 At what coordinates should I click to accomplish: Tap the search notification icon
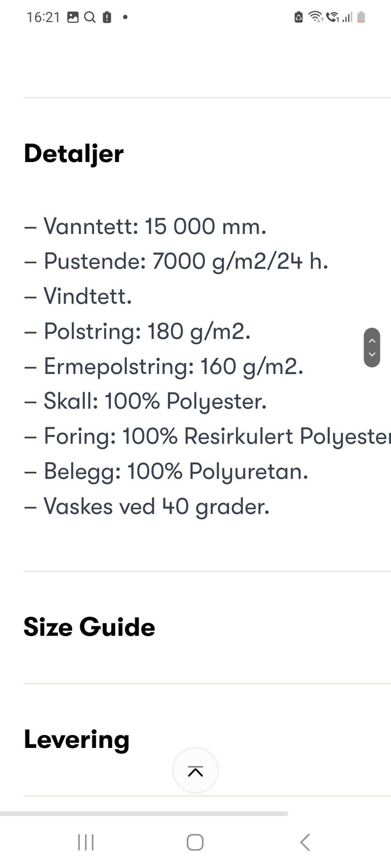90,17
